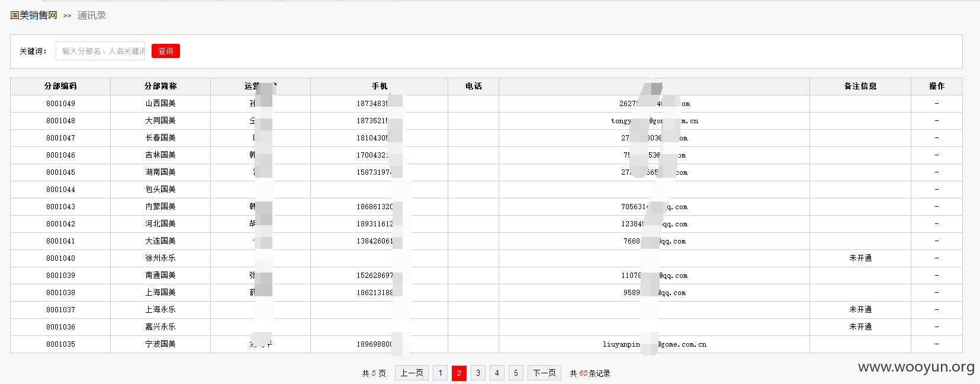This screenshot has width=980, height=384.
Task: Click the 分部简称 column header
Action: [x=160, y=86]
